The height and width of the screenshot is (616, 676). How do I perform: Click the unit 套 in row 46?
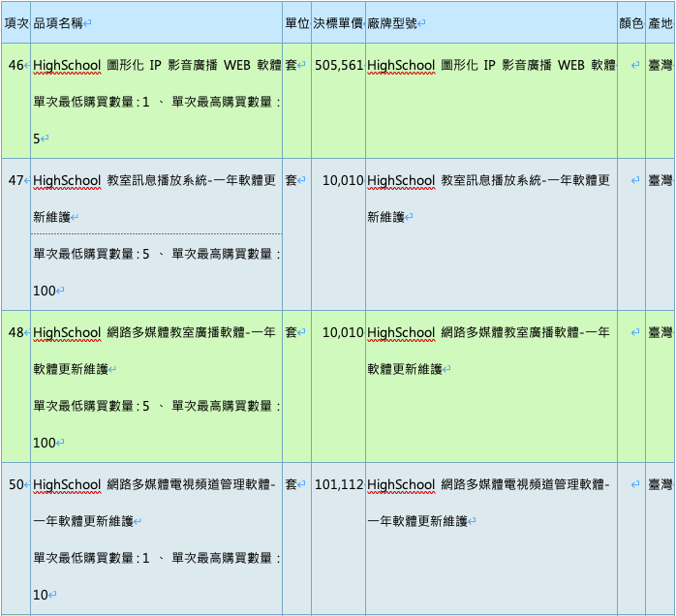291,65
